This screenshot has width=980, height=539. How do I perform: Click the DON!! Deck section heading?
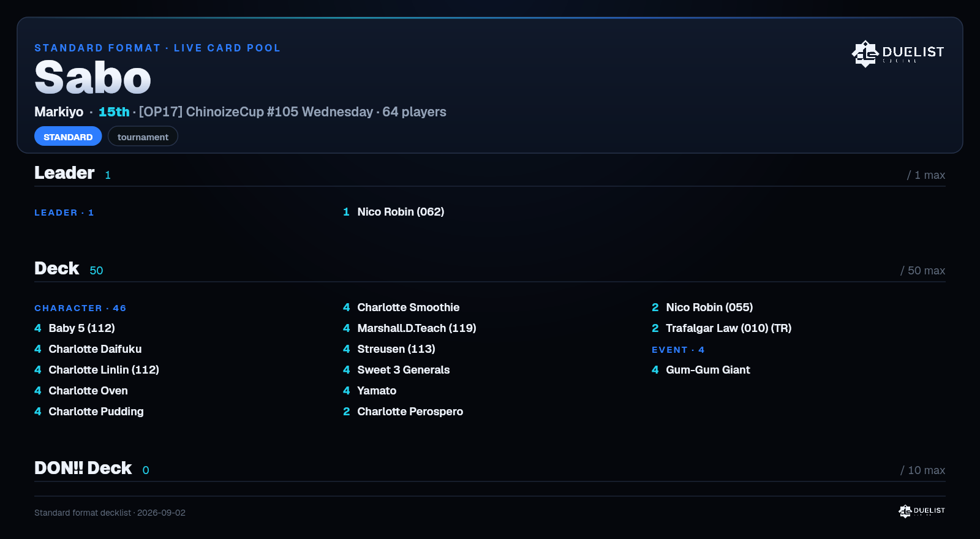click(x=83, y=468)
